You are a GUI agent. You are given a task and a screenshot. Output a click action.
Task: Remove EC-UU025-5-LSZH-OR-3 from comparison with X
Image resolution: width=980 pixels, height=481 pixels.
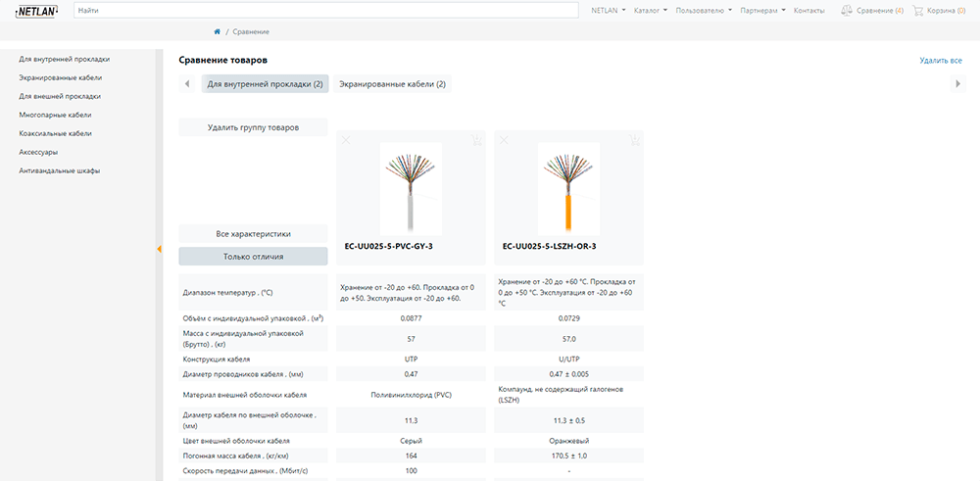coord(504,140)
